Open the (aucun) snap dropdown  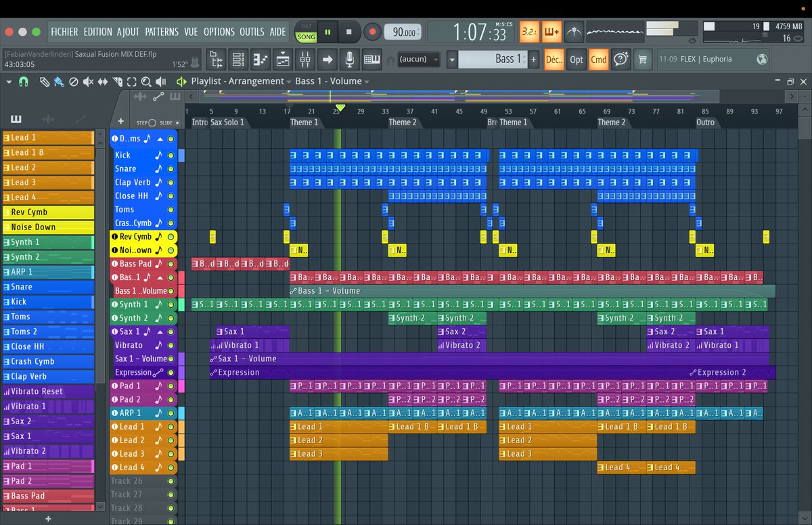pyautogui.click(x=418, y=60)
